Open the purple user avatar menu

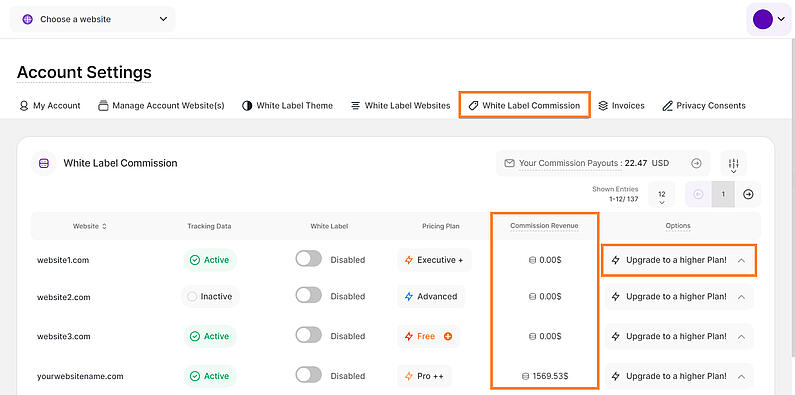coord(769,19)
